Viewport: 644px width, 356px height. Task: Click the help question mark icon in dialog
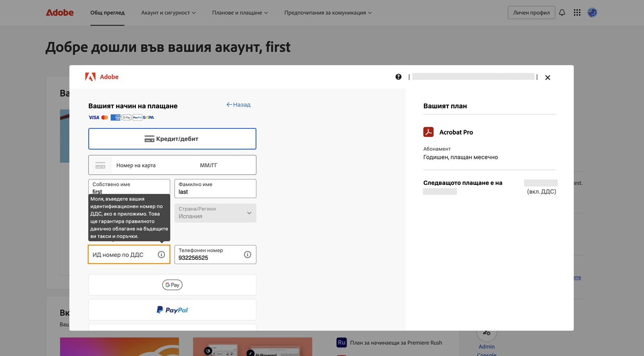(x=398, y=77)
